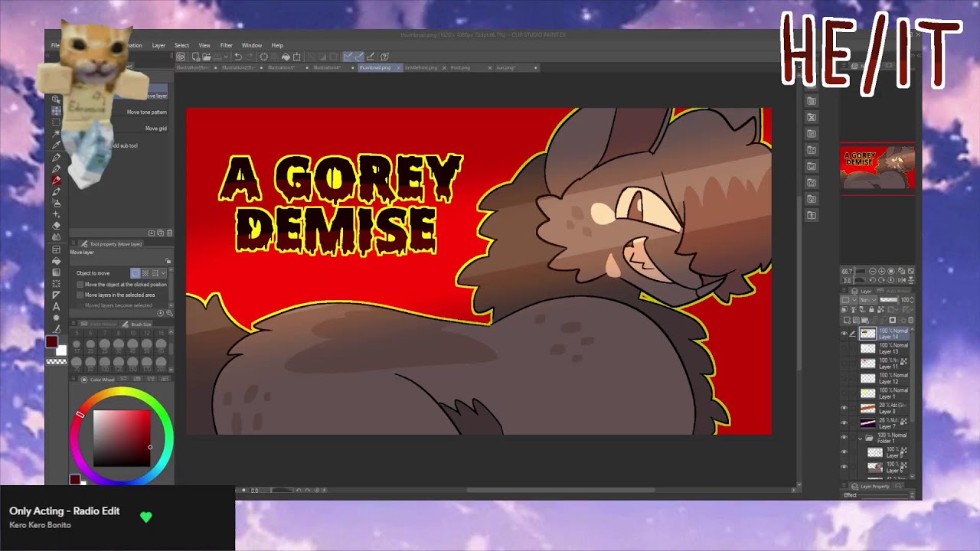Click the Open file folder icon

207,57
